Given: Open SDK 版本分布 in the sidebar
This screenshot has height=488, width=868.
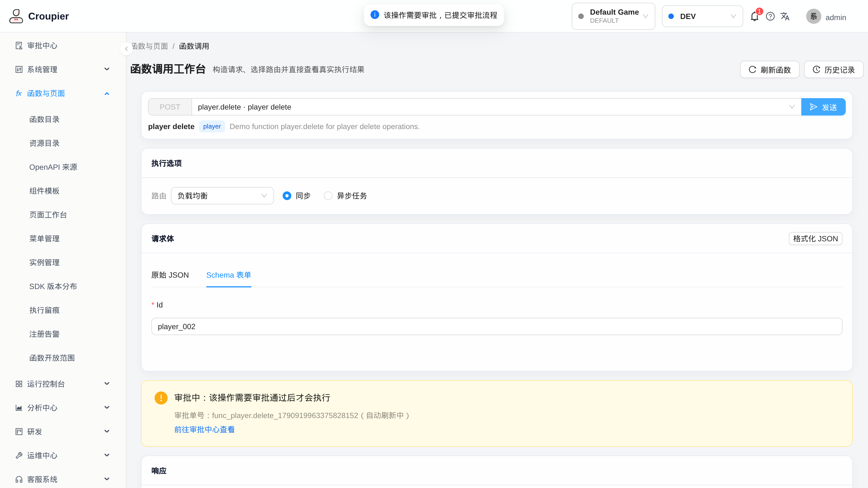Looking at the screenshot, I should click(x=53, y=286).
